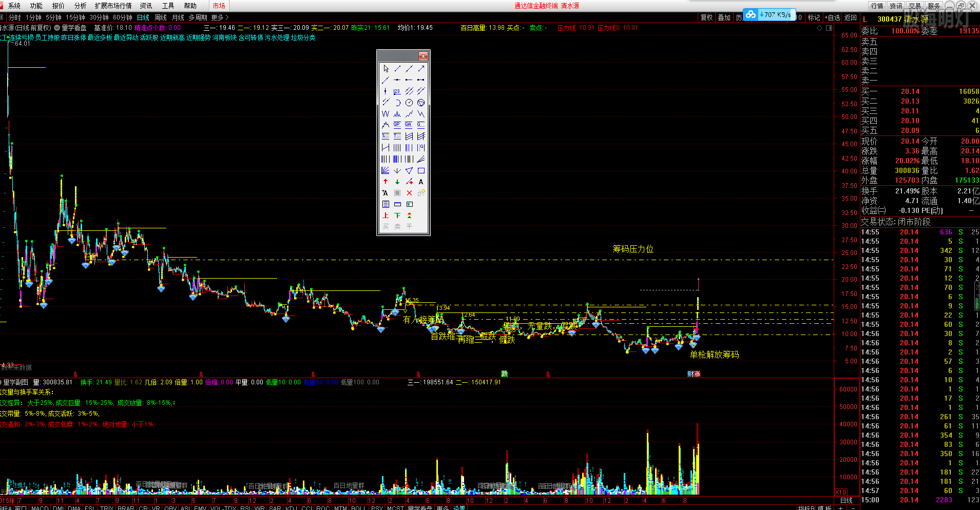This screenshot has height=510, width=980.
Task: Switch chart to 月线 period
Action: click(x=178, y=17)
